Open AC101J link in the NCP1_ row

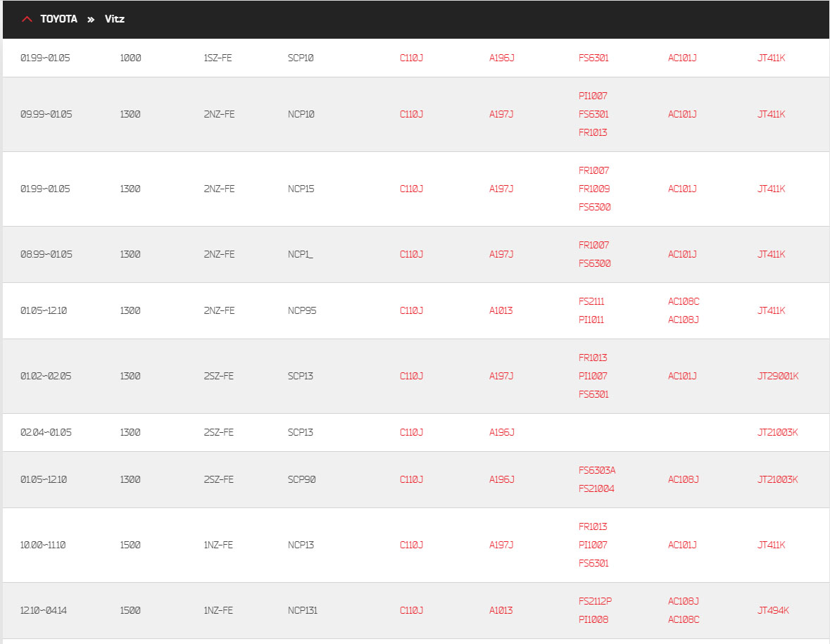coord(681,255)
